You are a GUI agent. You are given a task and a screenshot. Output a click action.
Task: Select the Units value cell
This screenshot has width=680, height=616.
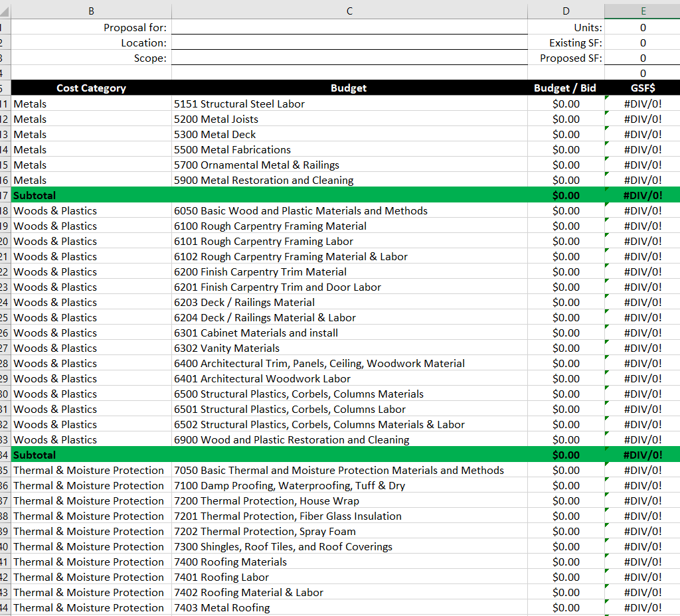point(642,27)
